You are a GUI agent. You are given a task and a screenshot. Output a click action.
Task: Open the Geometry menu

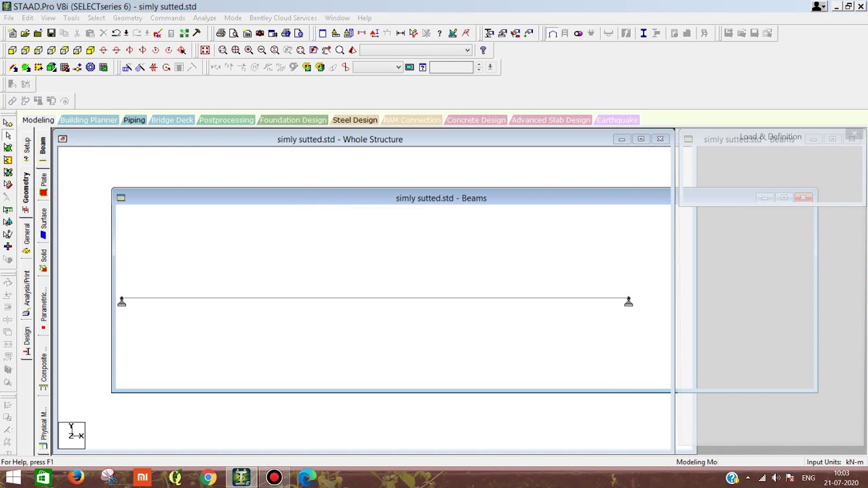point(127,18)
